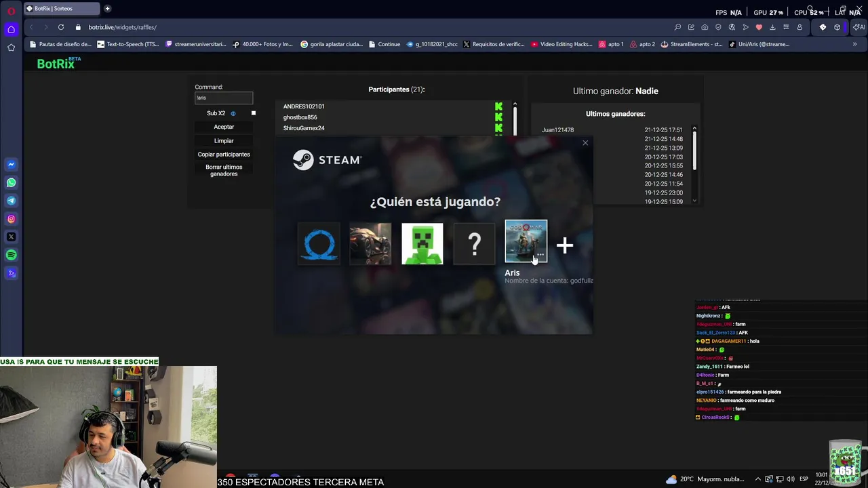The image size is (868, 488).
Task: Go back in browser history
Action: point(31,27)
